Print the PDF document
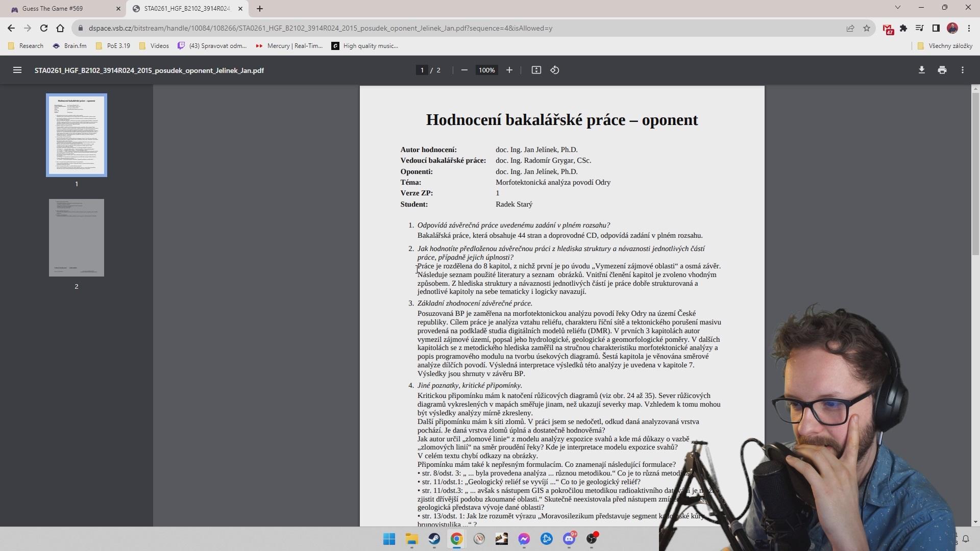 (942, 70)
